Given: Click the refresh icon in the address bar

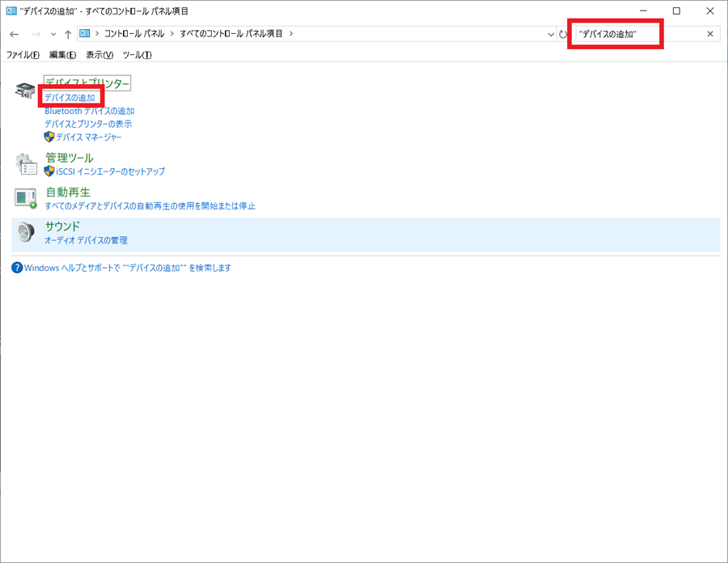Looking at the screenshot, I should (x=565, y=34).
